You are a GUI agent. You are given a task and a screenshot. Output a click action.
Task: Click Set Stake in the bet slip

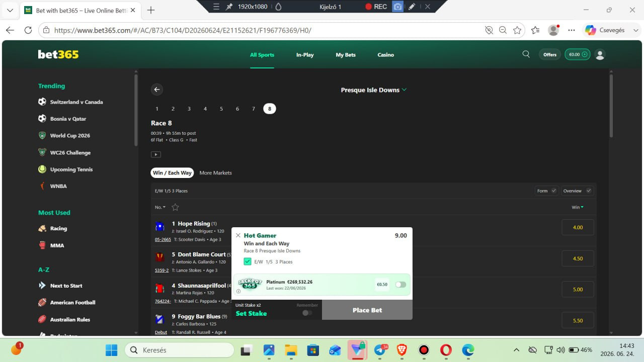[251, 314]
